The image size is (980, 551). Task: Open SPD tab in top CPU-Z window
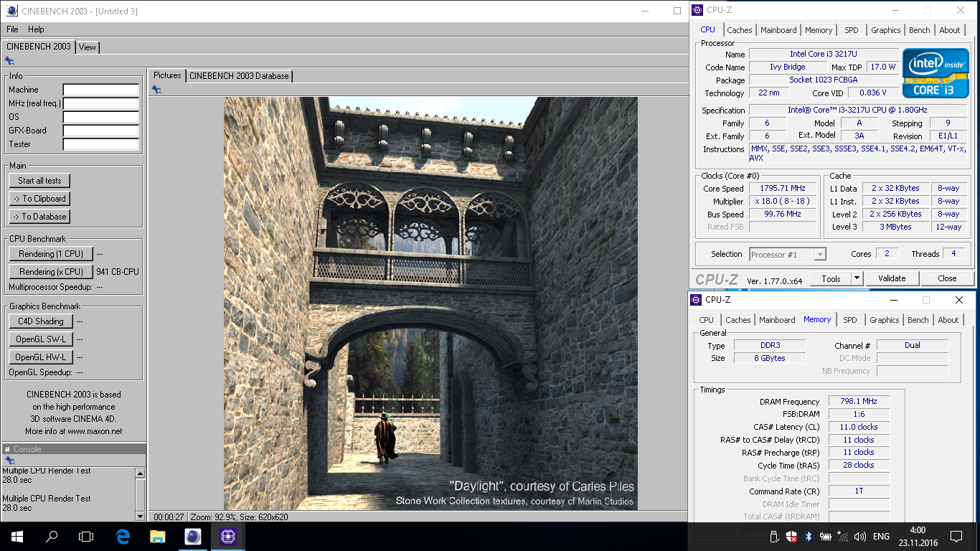[852, 30]
